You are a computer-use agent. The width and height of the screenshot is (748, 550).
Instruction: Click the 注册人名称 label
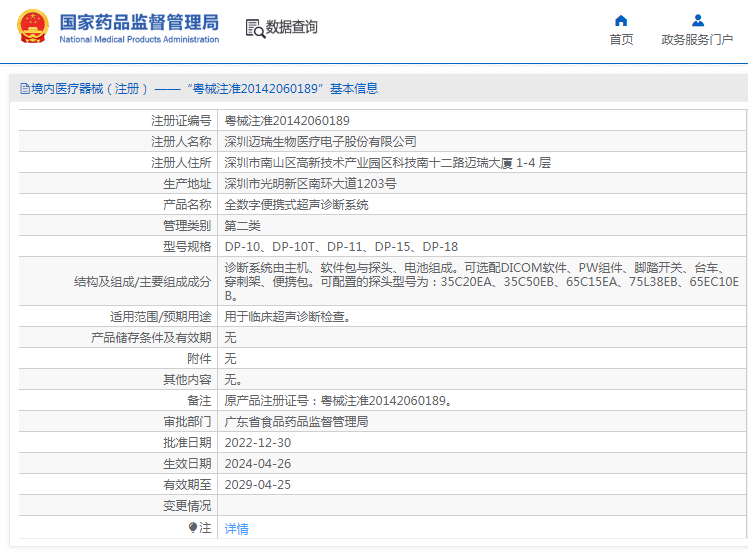[181, 142]
